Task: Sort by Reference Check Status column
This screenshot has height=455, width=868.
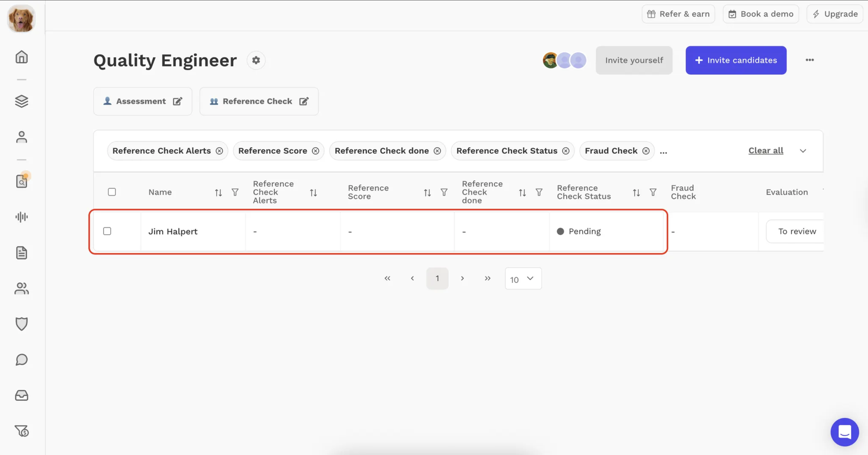Action: pos(636,193)
